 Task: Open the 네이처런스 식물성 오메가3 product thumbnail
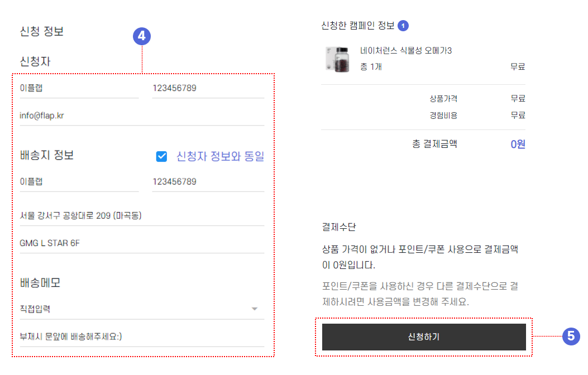coord(337,59)
